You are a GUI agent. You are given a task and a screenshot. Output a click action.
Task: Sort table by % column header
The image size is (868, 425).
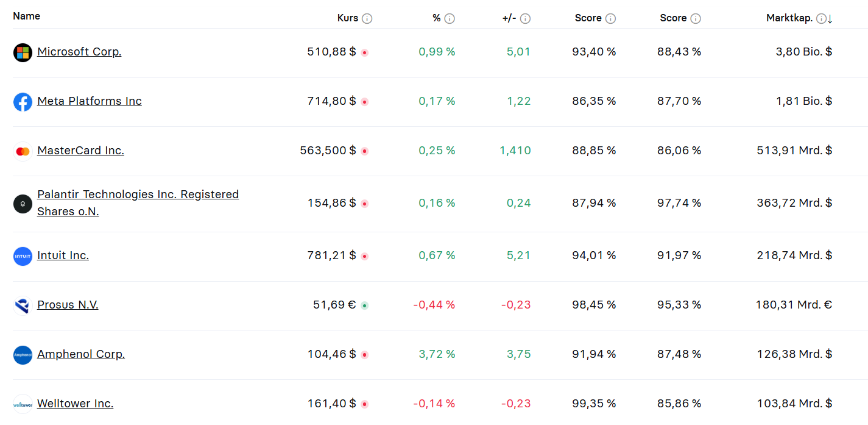click(x=437, y=18)
